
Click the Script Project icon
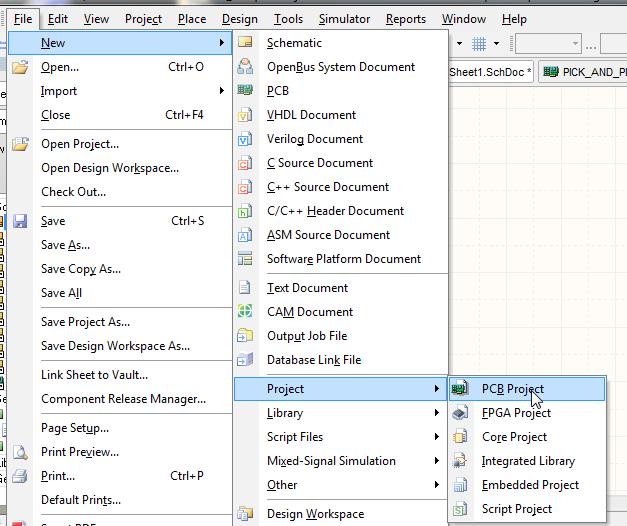tap(460, 508)
